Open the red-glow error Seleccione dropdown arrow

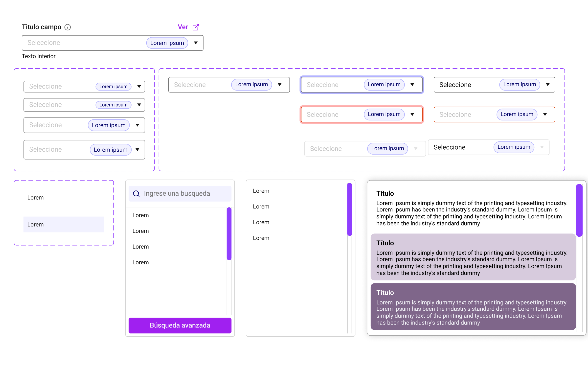[412, 115]
